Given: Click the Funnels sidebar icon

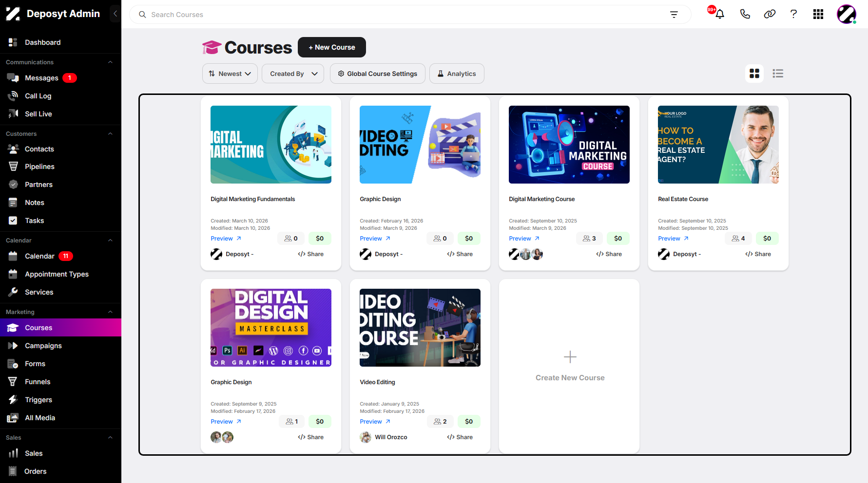Looking at the screenshot, I should coord(13,382).
